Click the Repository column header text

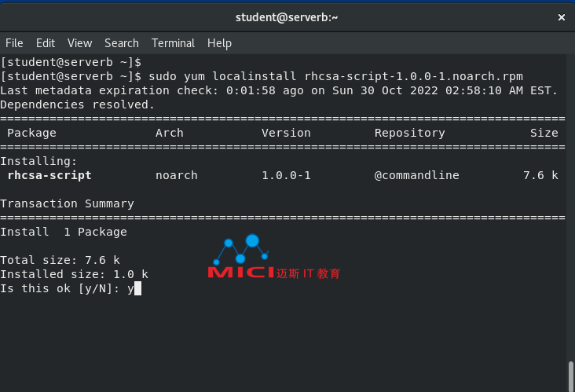pyautogui.click(x=409, y=133)
